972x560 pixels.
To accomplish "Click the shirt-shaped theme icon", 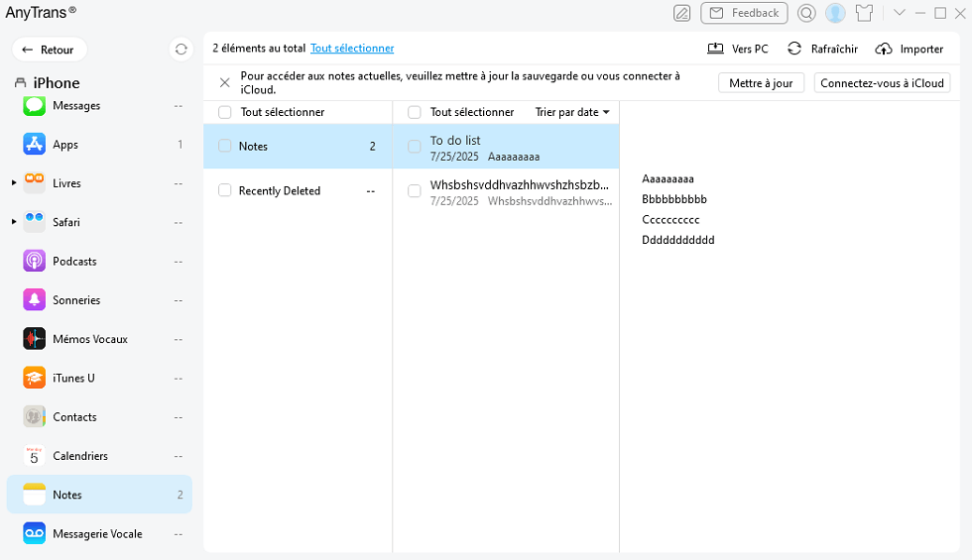I will point(864,13).
